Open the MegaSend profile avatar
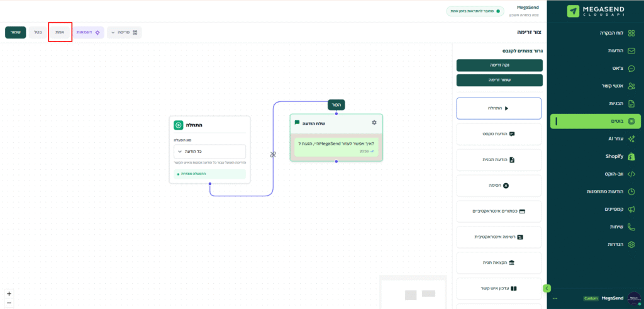 tap(633, 298)
